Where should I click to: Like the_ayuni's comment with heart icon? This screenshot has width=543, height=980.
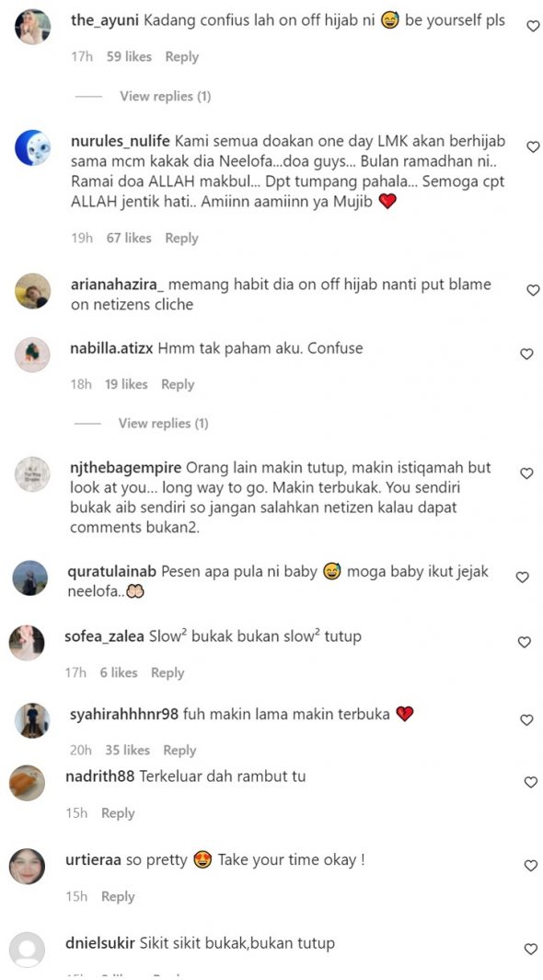coord(533,26)
